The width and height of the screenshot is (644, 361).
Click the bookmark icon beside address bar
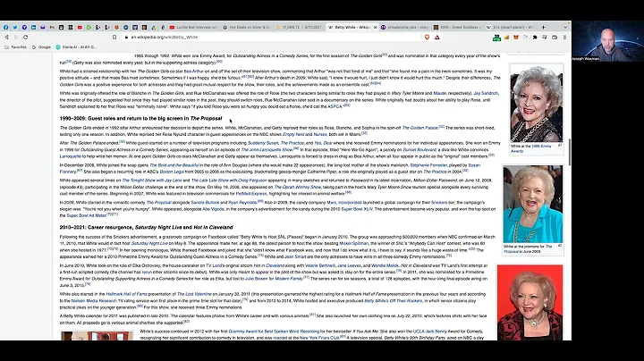click(114, 37)
